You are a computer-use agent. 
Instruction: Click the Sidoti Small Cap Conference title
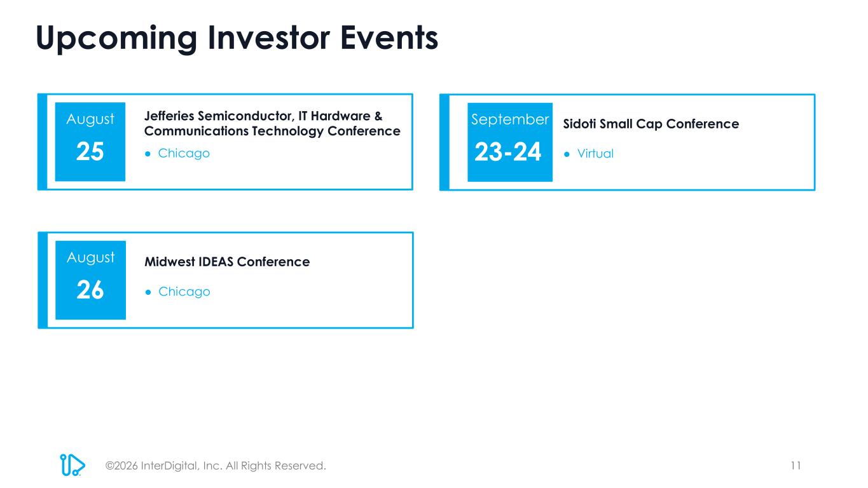[x=651, y=124]
